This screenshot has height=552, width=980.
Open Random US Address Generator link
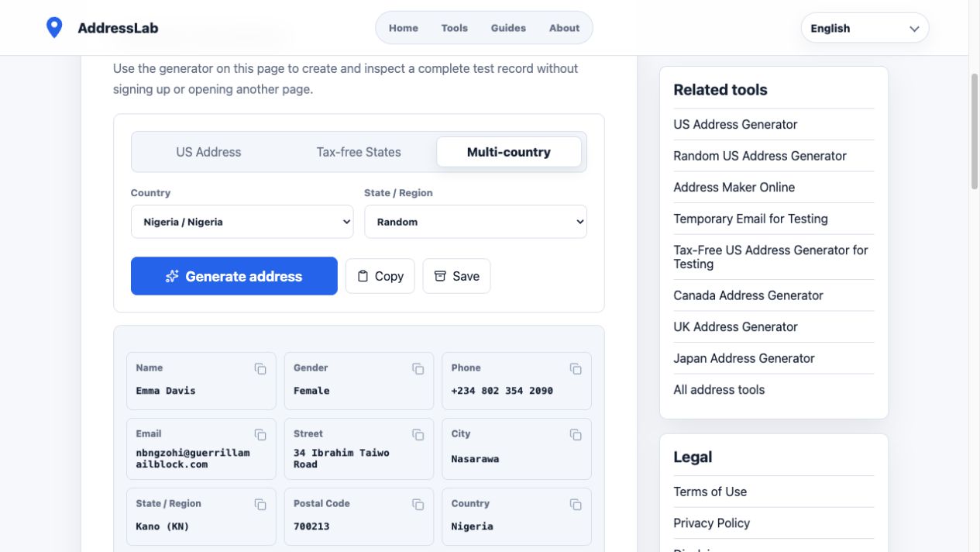[760, 156]
